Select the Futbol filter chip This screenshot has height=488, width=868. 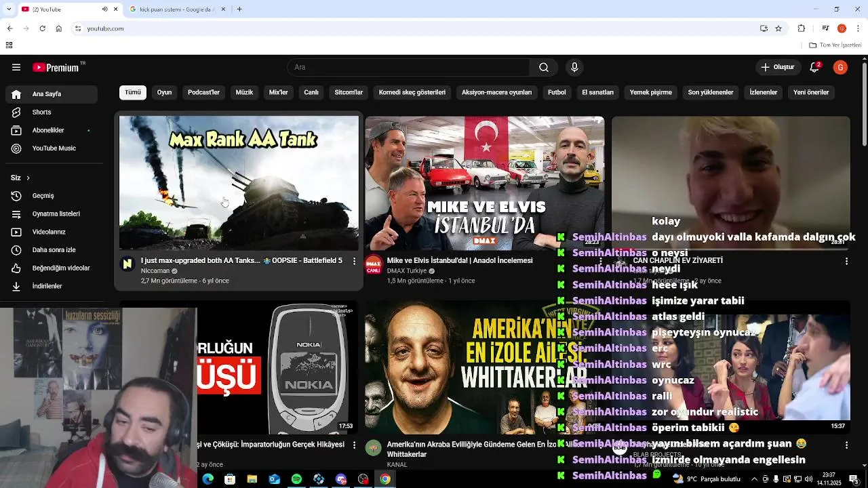pos(557,92)
